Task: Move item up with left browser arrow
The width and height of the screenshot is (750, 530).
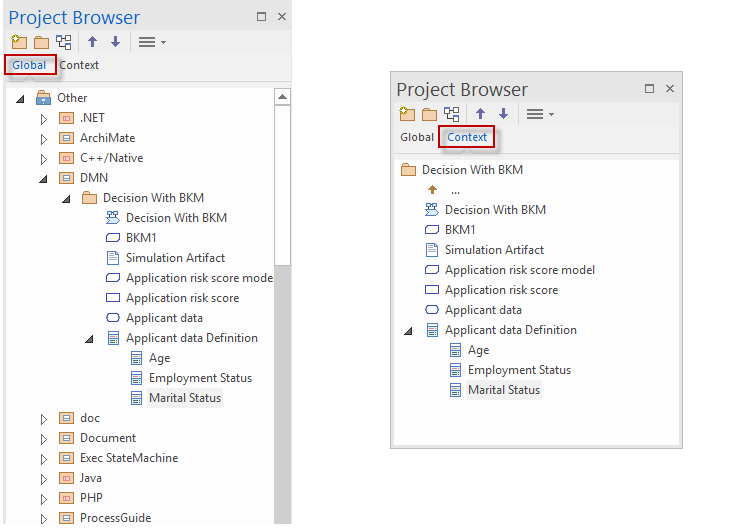Action: (93, 42)
